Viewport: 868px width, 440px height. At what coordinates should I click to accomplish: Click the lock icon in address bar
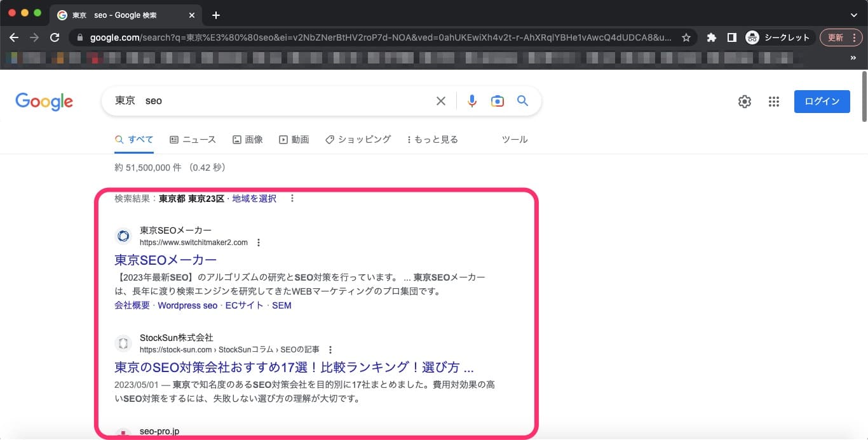(x=79, y=37)
